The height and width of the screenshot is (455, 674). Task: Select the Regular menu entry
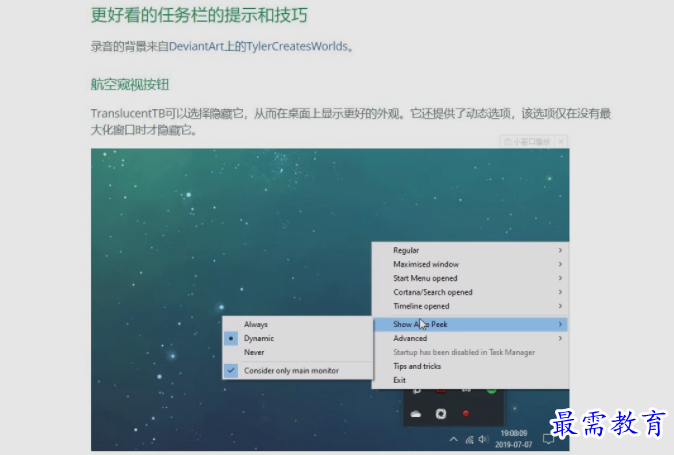pos(470,250)
